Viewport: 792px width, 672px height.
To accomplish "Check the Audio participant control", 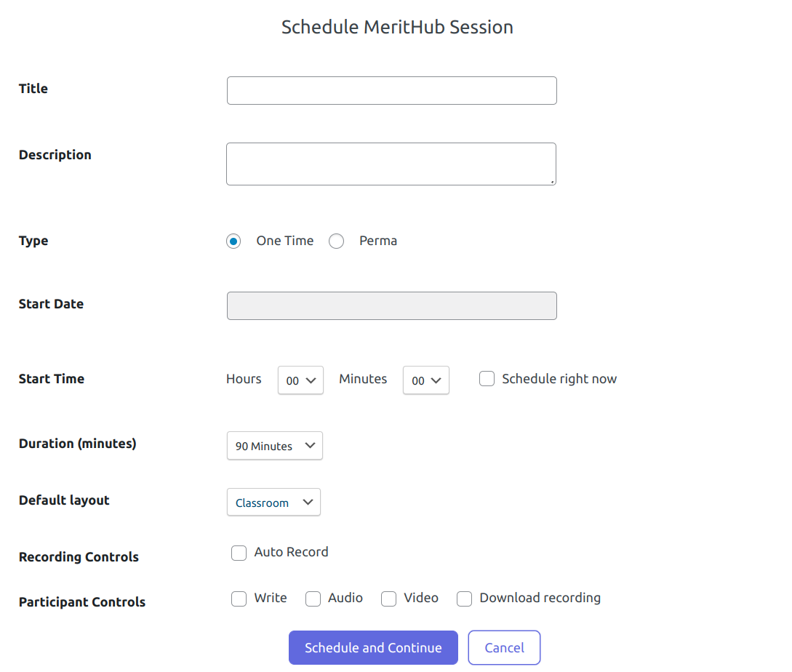I will (313, 599).
